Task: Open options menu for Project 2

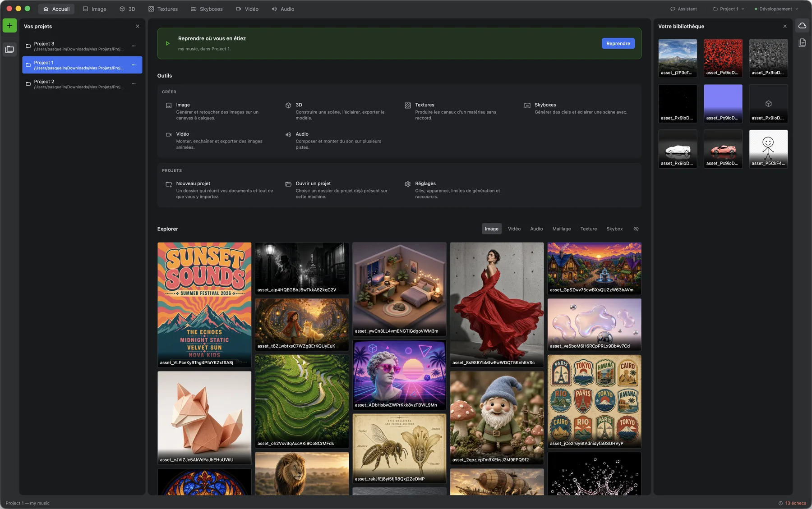Action: pos(134,84)
